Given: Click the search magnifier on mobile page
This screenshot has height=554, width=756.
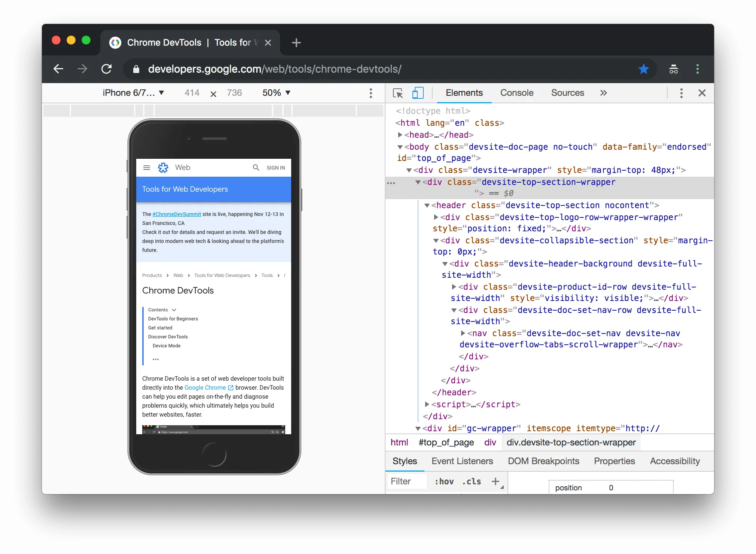Looking at the screenshot, I should click(256, 168).
